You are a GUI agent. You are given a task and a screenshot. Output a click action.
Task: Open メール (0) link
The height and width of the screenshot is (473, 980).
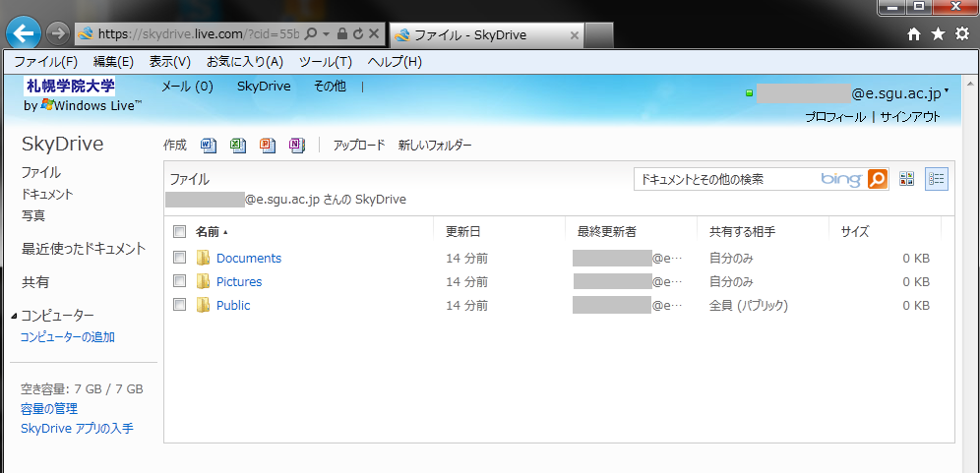pos(188,87)
